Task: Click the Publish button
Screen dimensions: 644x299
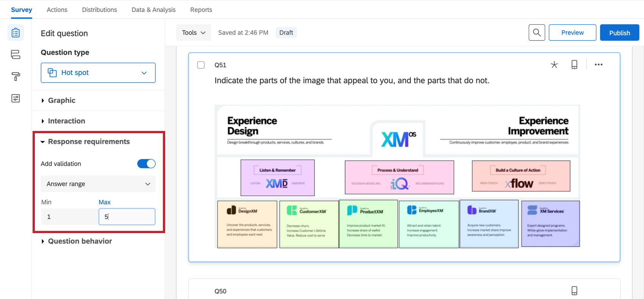Action: (x=619, y=33)
